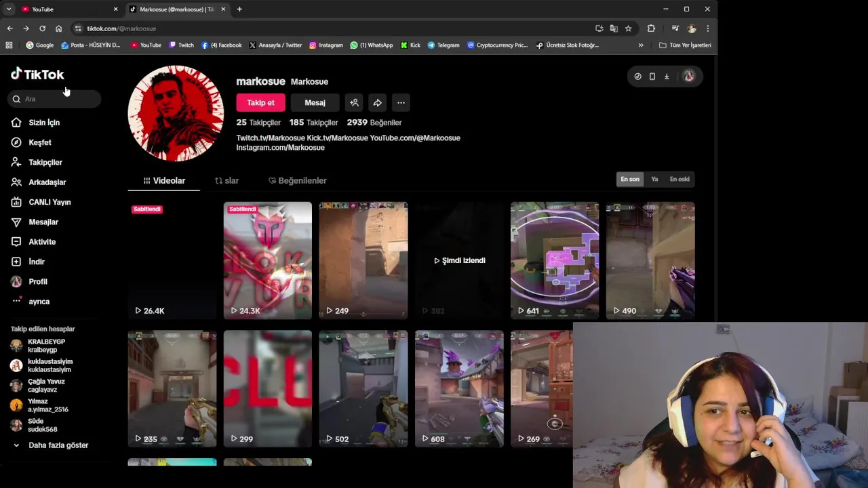
Task: Click the Takip et follow button
Action: (x=260, y=102)
